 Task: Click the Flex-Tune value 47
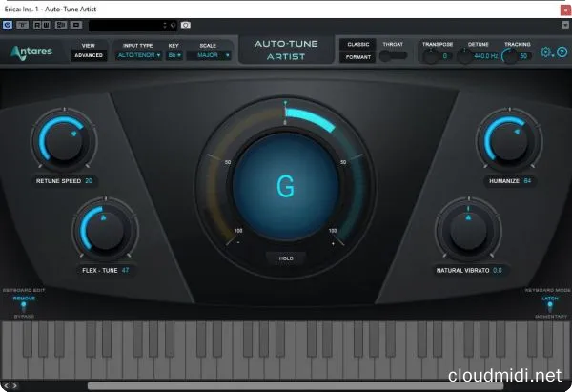125,270
